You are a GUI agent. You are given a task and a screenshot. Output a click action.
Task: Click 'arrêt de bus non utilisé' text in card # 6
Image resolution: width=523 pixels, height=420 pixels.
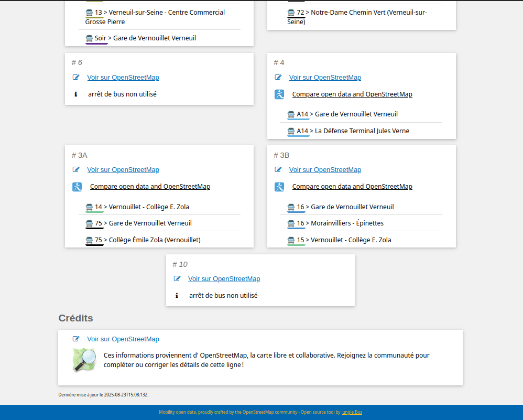[x=122, y=94]
